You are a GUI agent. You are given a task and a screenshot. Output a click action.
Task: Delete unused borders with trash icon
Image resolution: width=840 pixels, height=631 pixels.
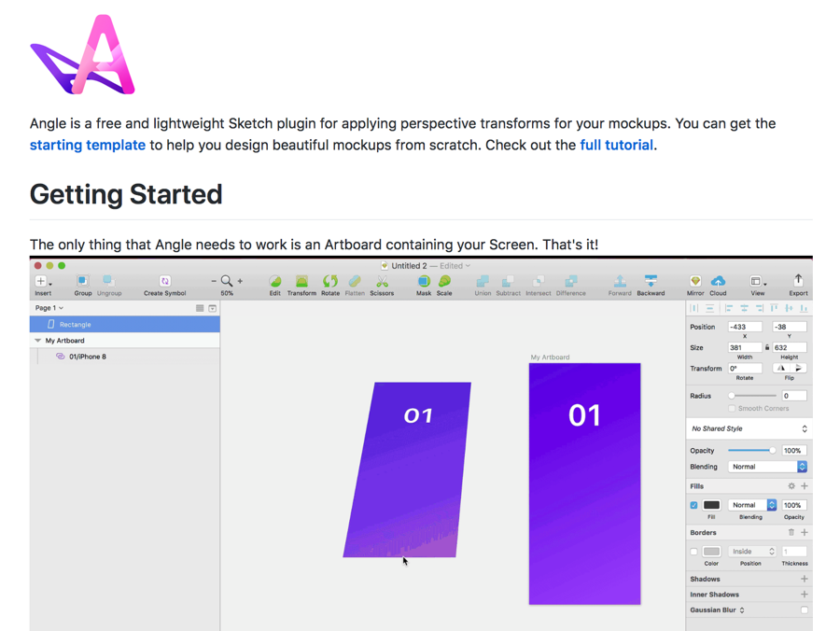coord(791,532)
